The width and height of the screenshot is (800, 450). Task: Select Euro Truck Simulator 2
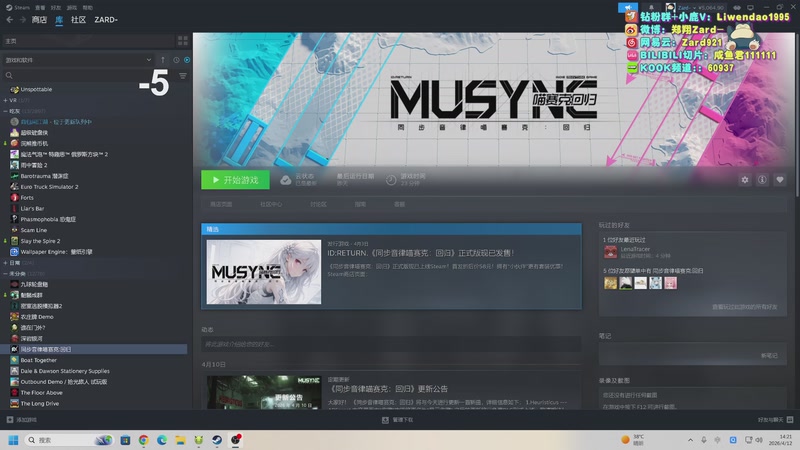click(49, 187)
